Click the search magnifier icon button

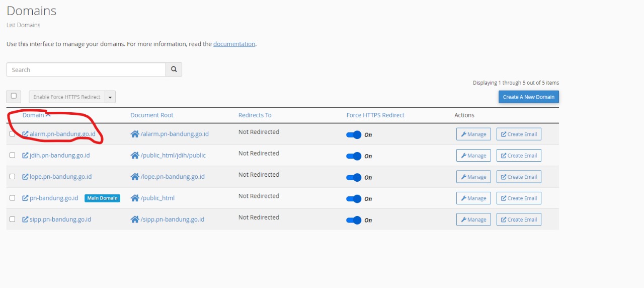point(174,69)
